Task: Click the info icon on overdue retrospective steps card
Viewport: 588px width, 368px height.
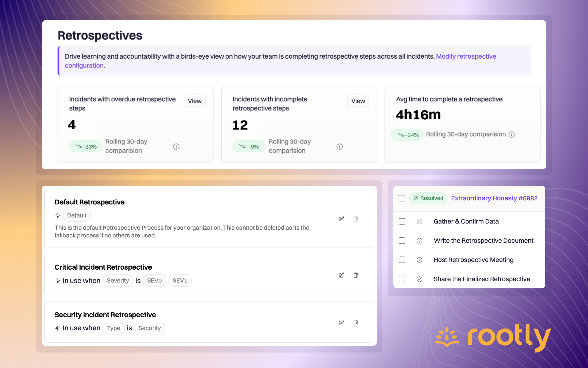Action: tap(176, 146)
